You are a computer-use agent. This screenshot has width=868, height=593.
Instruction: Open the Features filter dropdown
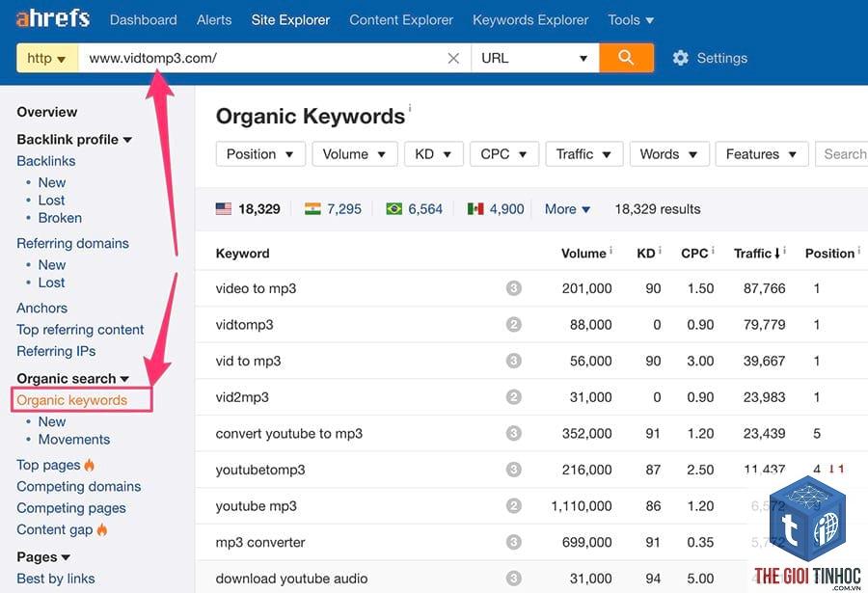(762, 154)
